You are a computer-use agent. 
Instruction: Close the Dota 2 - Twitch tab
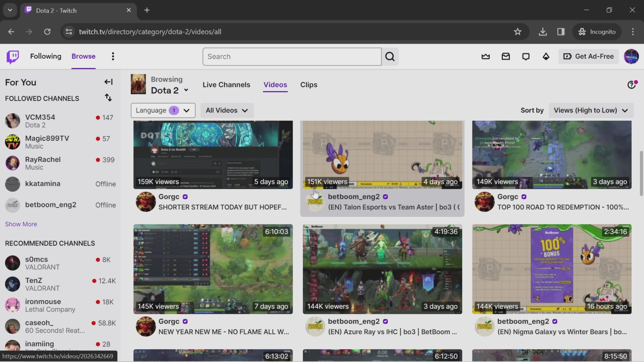(x=129, y=10)
